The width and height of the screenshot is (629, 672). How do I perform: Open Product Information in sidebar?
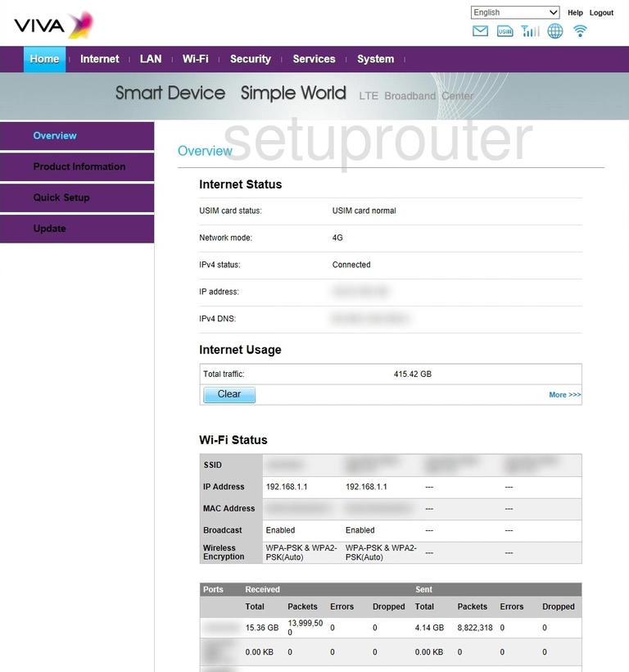pos(77,166)
